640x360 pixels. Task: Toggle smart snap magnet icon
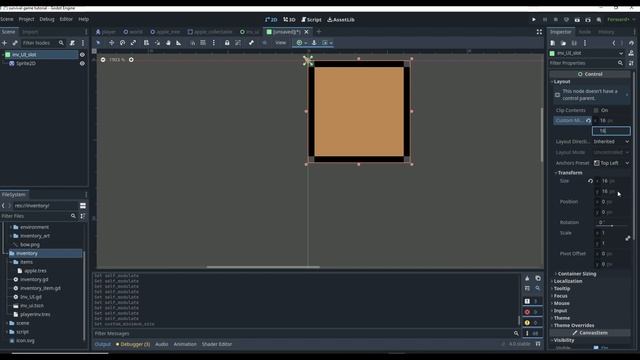(x=192, y=43)
